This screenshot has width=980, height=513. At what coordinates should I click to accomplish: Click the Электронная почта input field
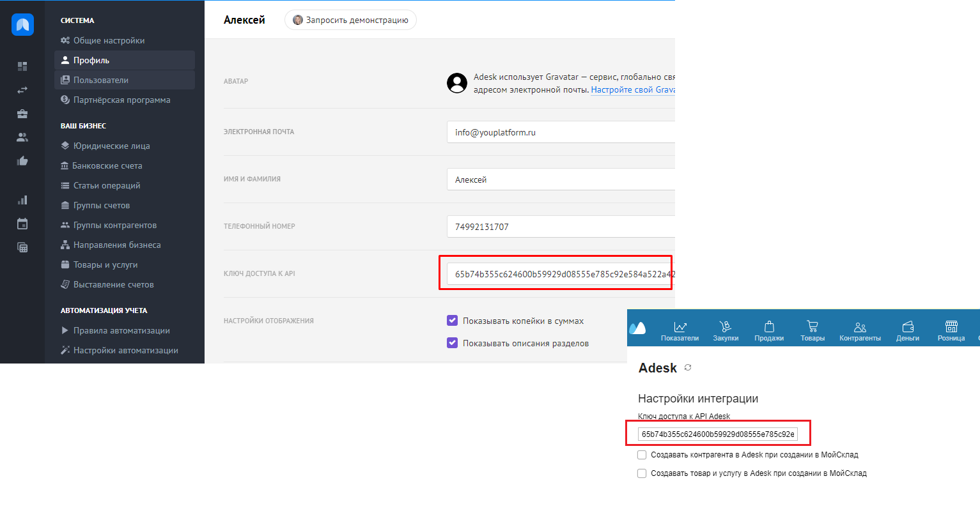pos(561,132)
